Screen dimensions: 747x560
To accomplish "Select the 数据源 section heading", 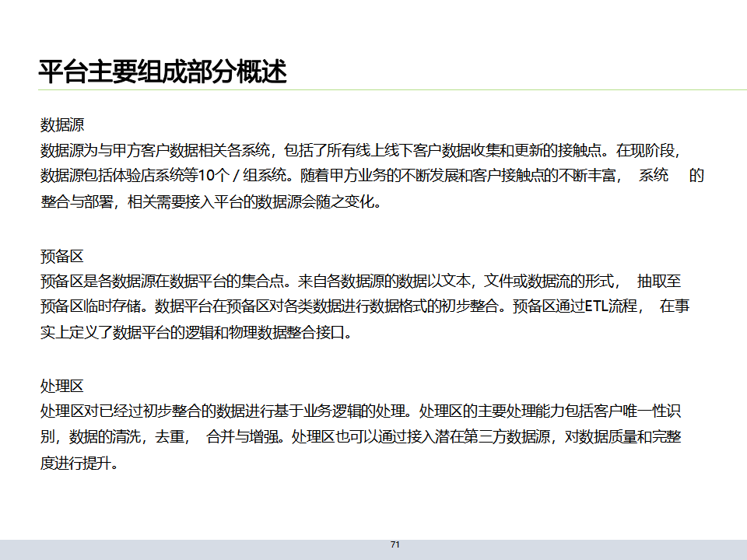I will (x=62, y=125).
